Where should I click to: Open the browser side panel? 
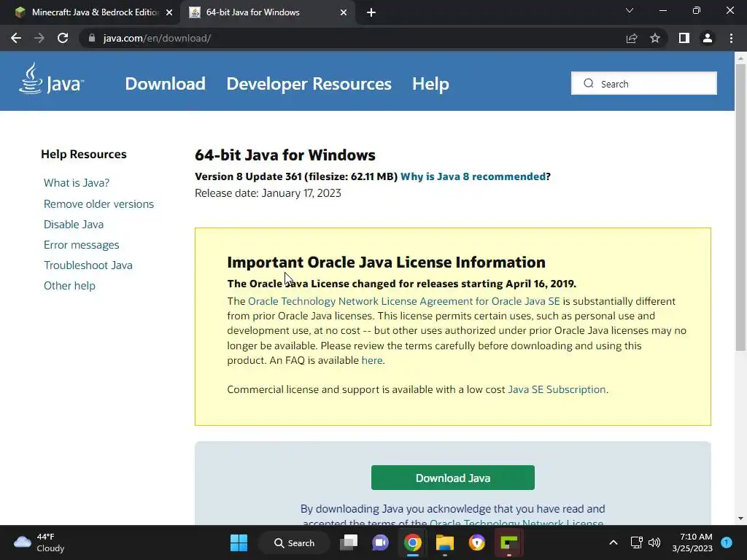(684, 38)
